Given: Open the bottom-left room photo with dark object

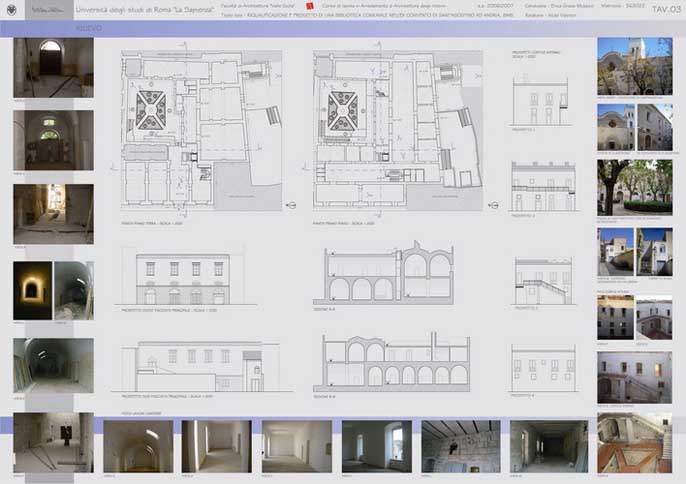Looking at the screenshot, I should [x=53, y=442].
